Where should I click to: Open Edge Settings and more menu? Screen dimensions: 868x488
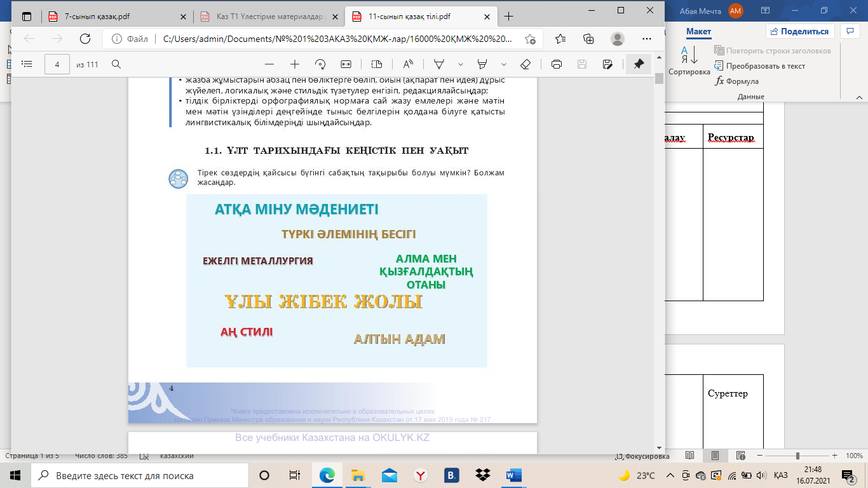pos(646,39)
